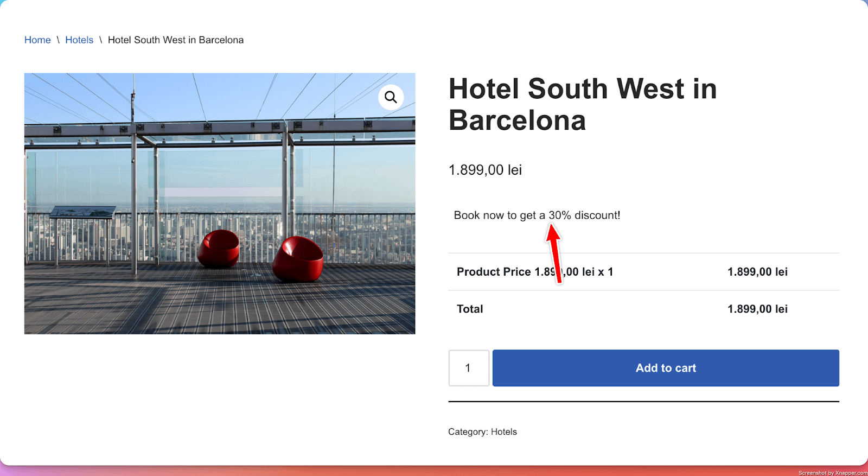Click the current breadcrumb 'Hotel South West in Barcelona'

[176, 40]
